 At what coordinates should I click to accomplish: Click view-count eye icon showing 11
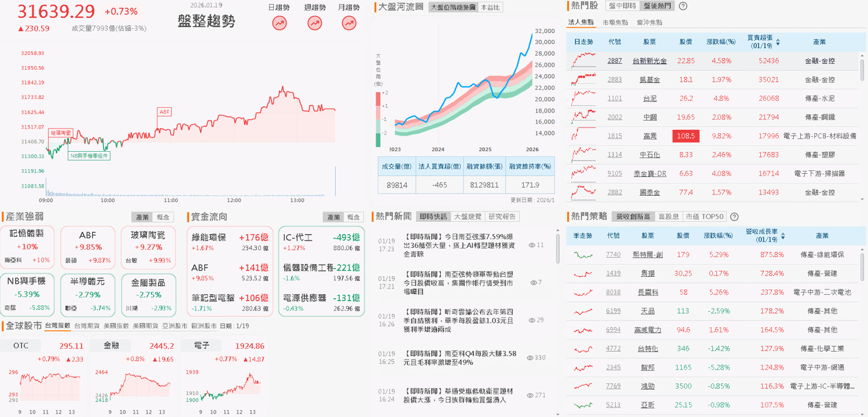pos(532,245)
